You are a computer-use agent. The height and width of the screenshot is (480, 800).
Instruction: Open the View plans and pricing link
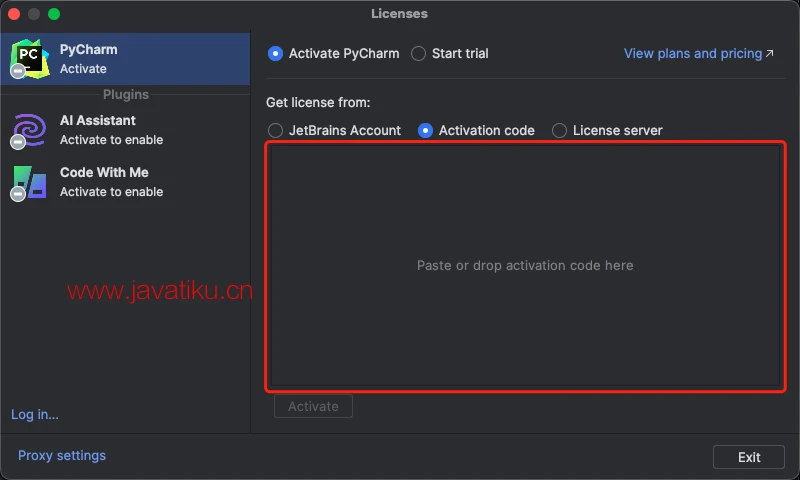[x=692, y=54]
